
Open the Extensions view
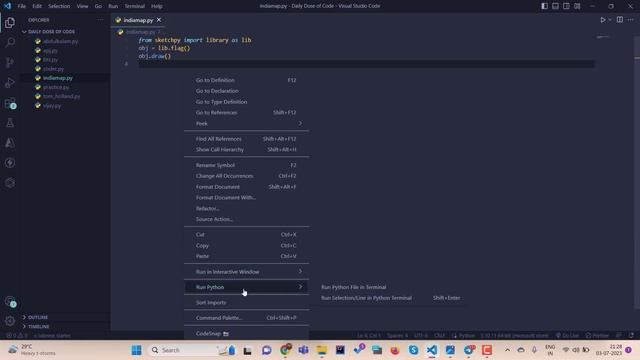point(10,103)
